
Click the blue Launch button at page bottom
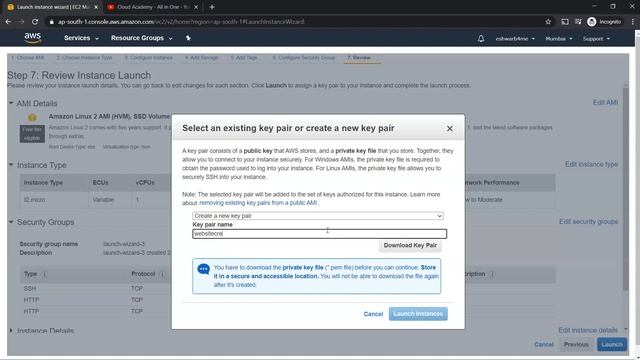point(612,344)
